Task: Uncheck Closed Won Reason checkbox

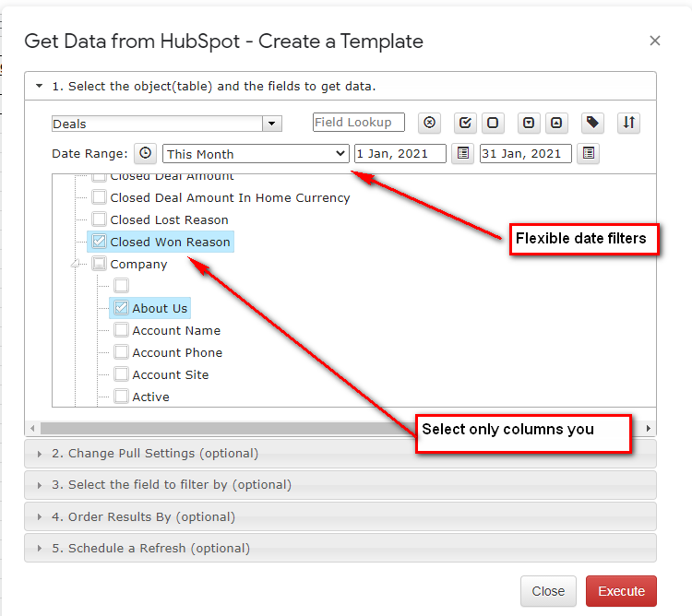Action: click(x=100, y=242)
